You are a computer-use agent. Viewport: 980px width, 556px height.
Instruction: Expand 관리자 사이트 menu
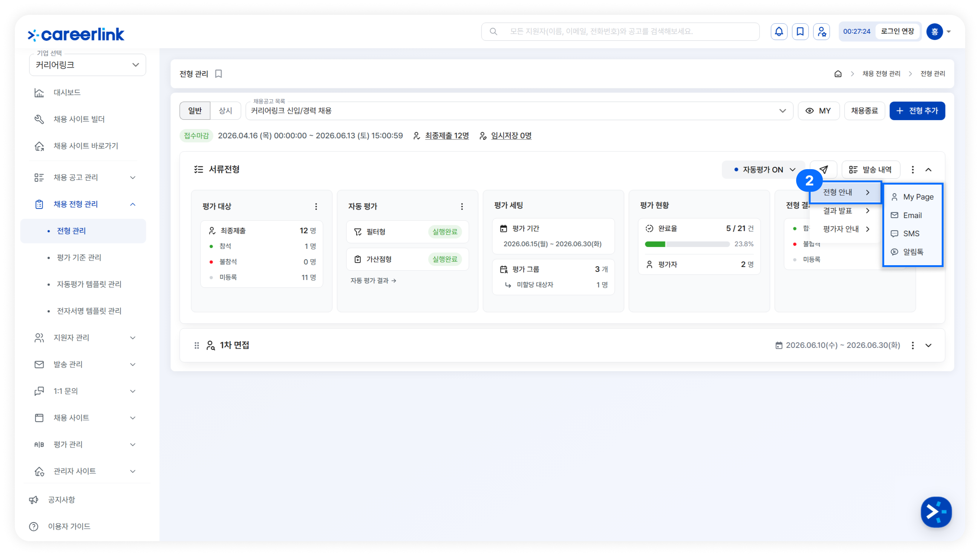83,471
